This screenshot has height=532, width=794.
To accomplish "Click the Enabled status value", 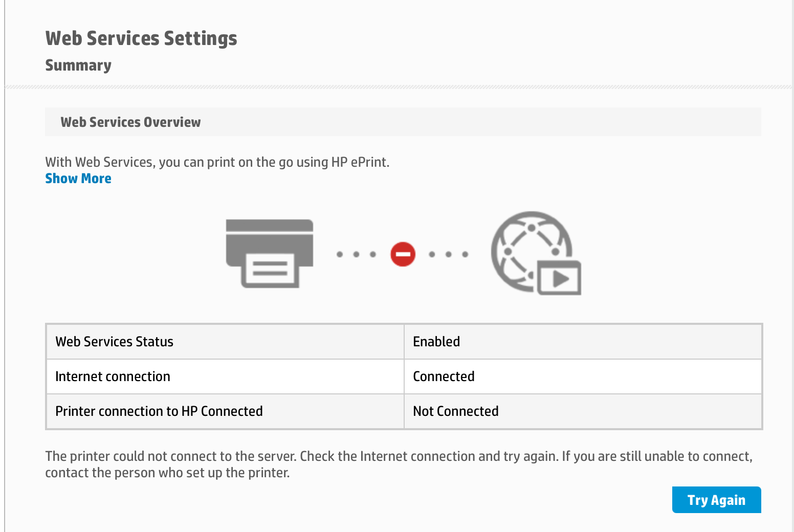I will (x=436, y=342).
